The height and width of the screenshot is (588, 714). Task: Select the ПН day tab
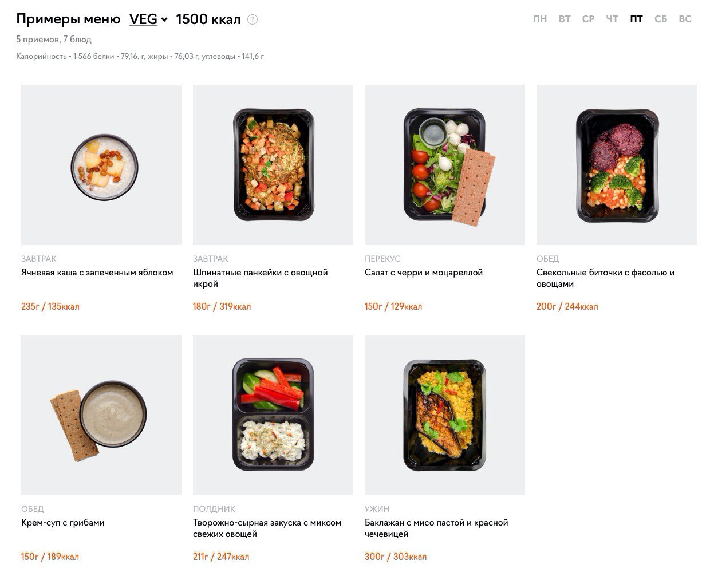539,19
